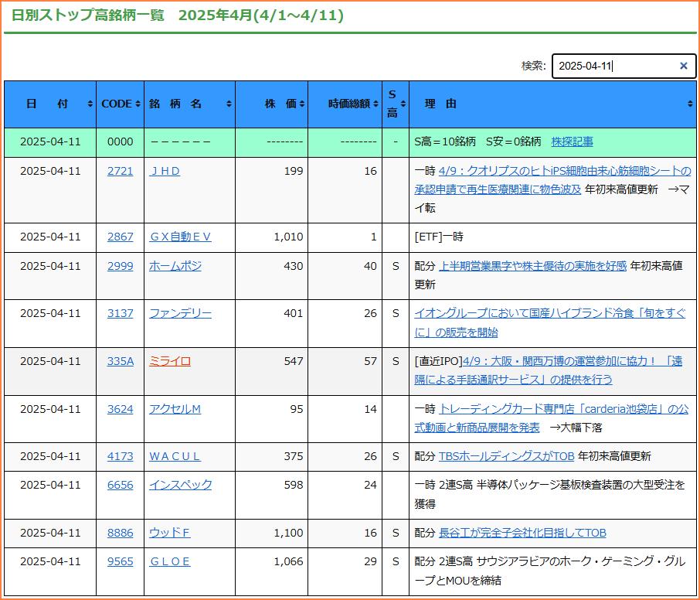Screen dimensions: 700x600
Task: Click into the 検索 search input field
Action: point(624,66)
